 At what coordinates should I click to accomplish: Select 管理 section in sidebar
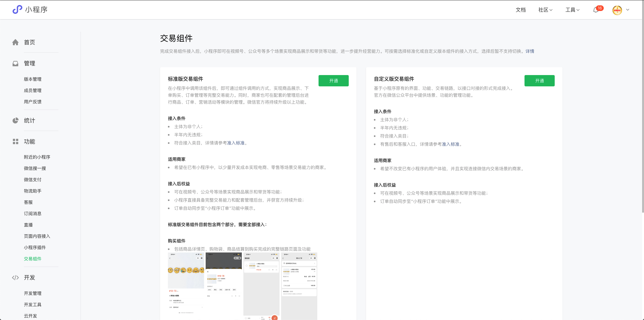(x=30, y=63)
